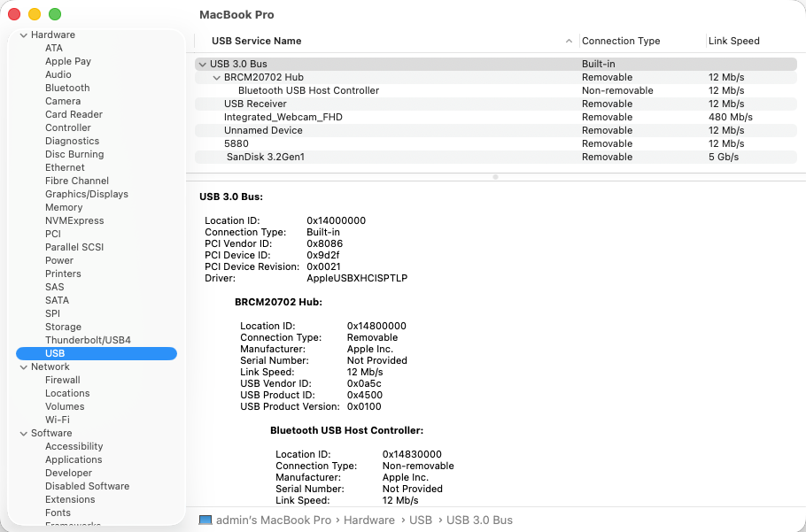Select Disc Burning entry
This screenshot has width=806, height=532.
point(74,155)
